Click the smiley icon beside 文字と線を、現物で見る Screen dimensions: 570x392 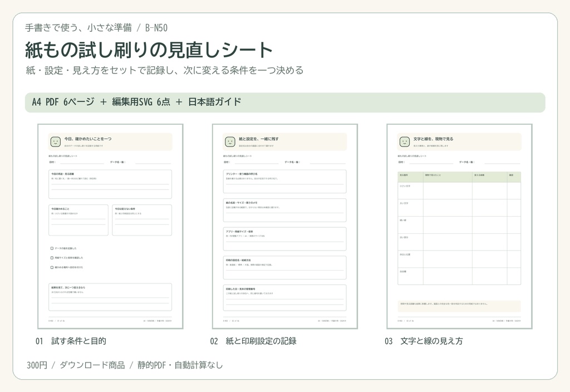[404, 142]
